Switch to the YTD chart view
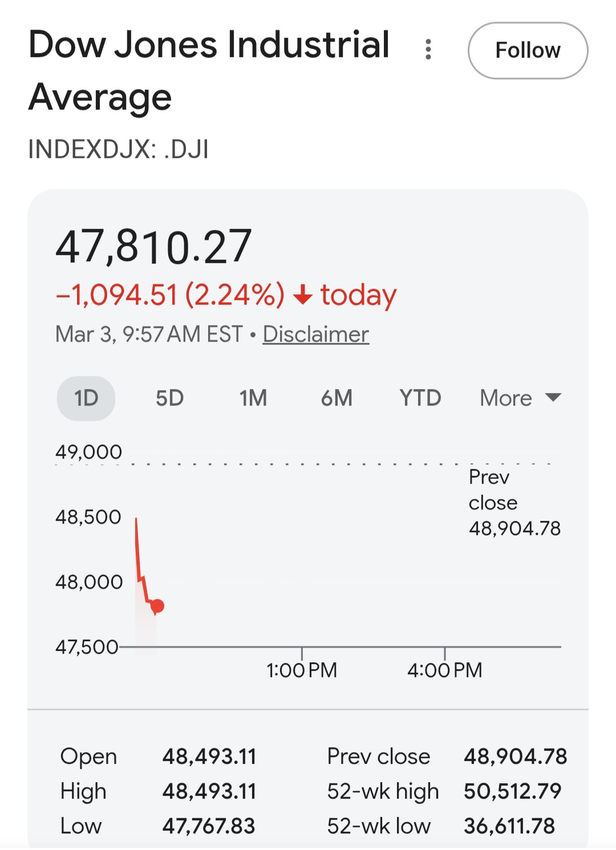 point(420,398)
